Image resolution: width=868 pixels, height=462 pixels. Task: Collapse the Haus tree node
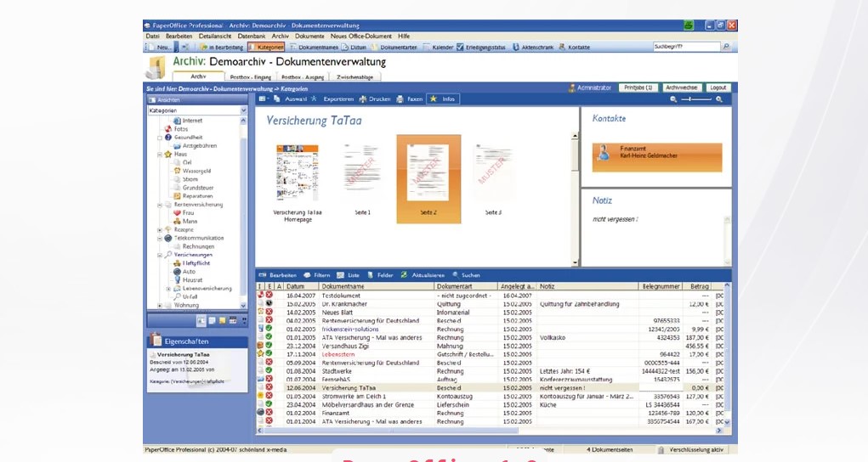click(160, 155)
